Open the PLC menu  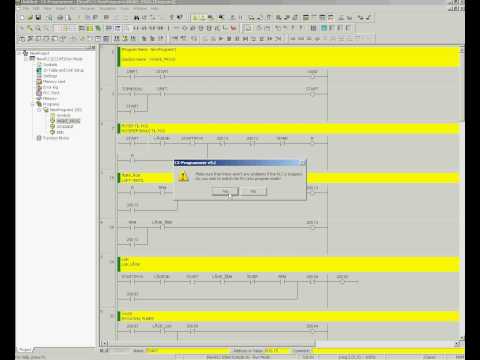tap(73, 8)
